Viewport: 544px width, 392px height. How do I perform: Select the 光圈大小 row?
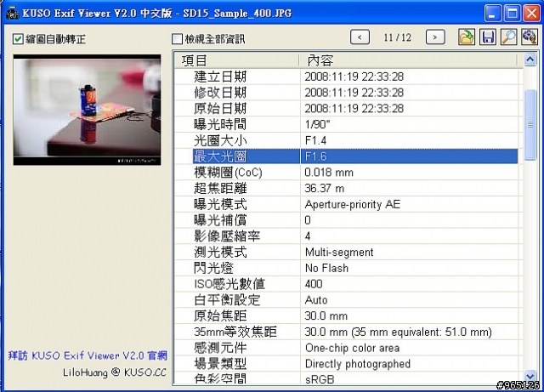click(x=347, y=140)
